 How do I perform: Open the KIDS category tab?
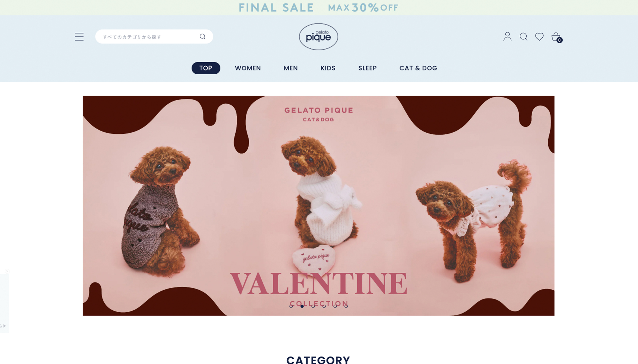click(328, 68)
